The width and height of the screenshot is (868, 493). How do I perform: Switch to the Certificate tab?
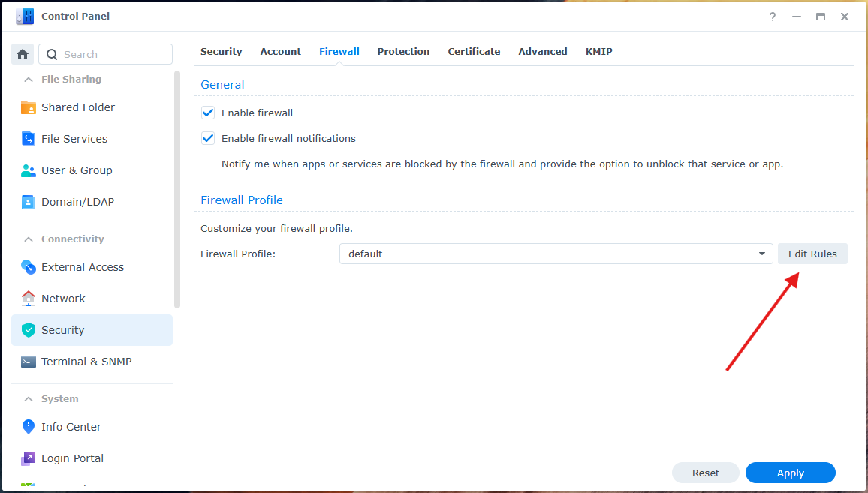(x=474, y=51)
